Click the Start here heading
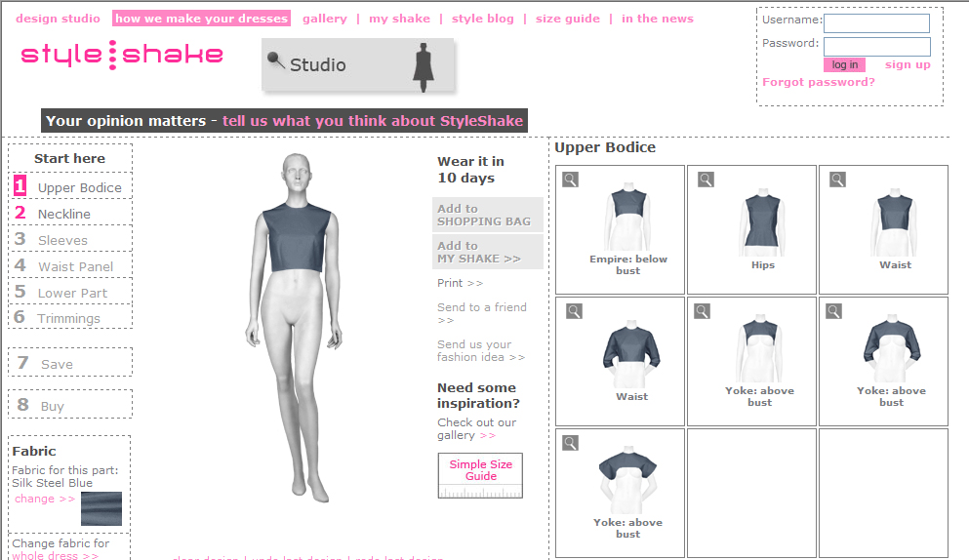The height and width of the screenshot is (560, 969). click(x=70, y=158)
